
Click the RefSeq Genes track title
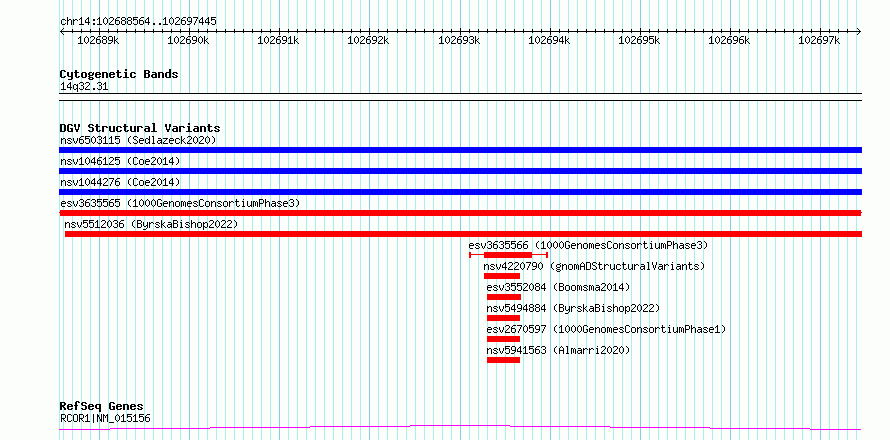click(102, 407)
